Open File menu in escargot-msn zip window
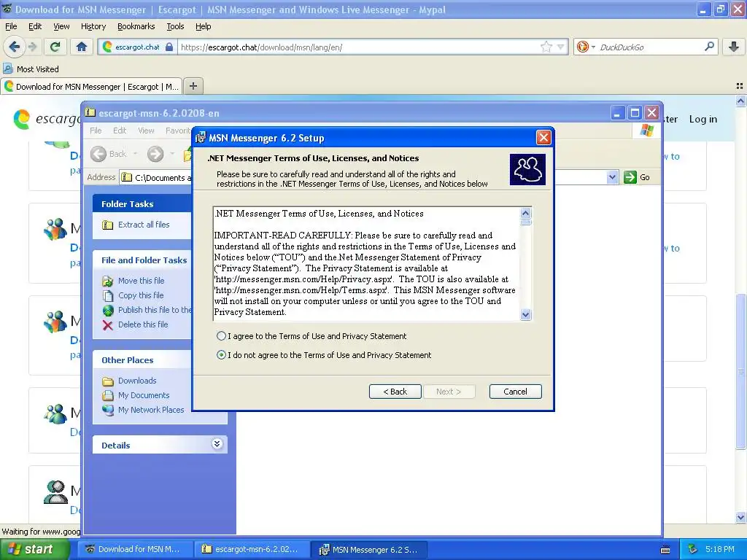 pos(96,131)
